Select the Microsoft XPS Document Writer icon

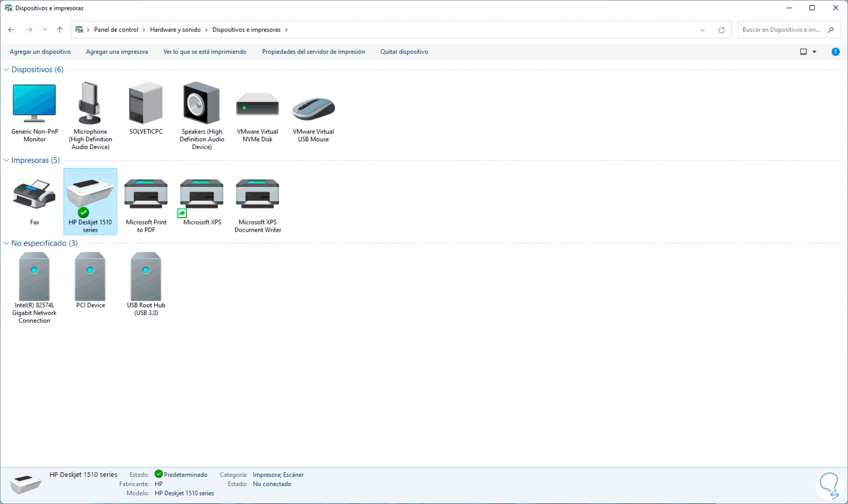(x=257, y=194)
